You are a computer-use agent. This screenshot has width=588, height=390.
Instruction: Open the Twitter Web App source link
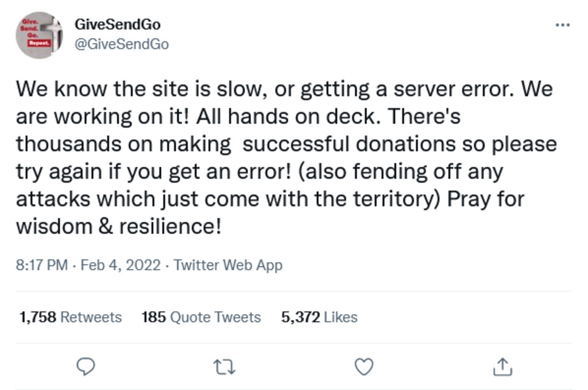tap(228, 265)
